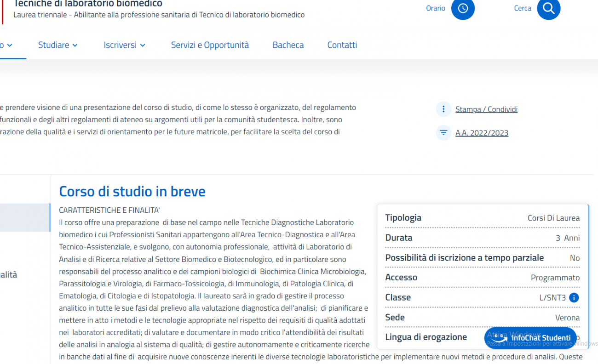Click the Tecniche di laboratorio biomedico title
The image size is (598, 364).
(87, 4)
